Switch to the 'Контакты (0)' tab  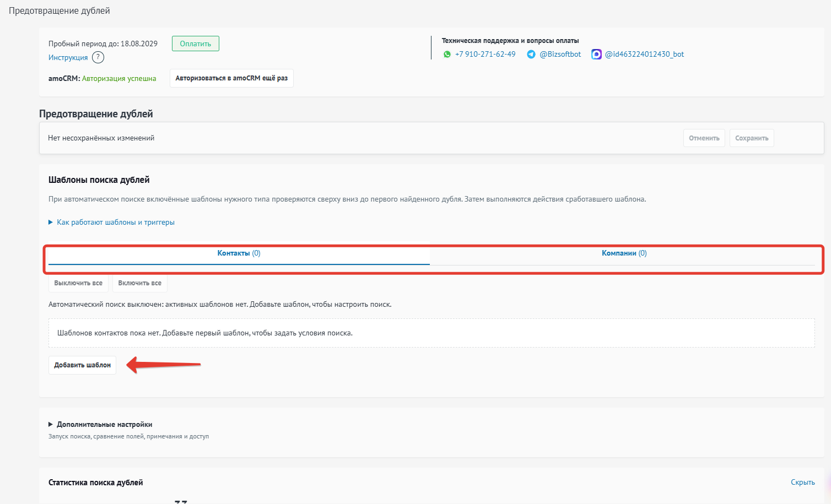pyautogui.click(x=239, y=253)
